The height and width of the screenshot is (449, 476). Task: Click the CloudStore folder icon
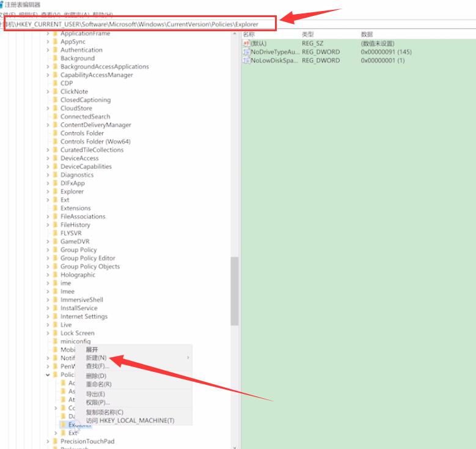coord(55,108)
